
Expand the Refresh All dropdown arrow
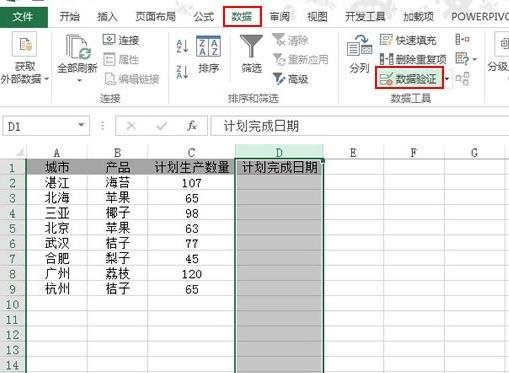click(79, 81)
